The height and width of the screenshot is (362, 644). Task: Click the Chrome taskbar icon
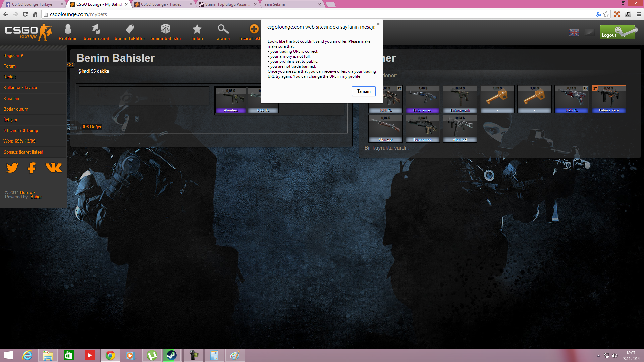[110, 355]
